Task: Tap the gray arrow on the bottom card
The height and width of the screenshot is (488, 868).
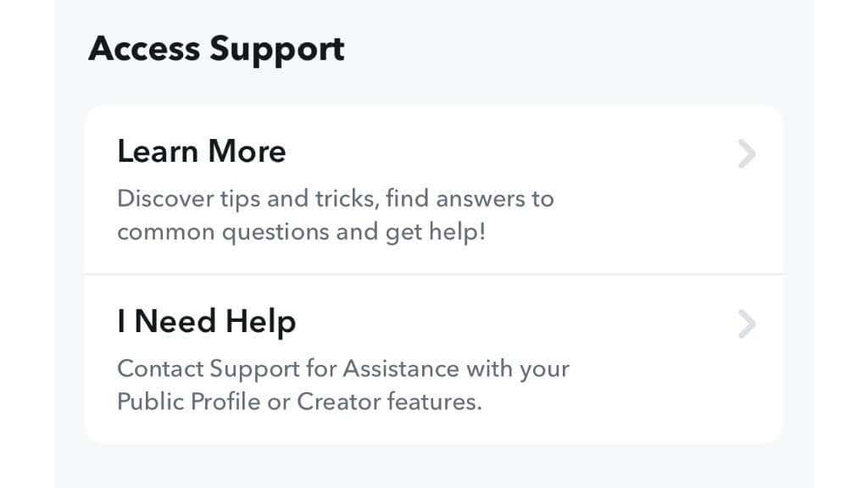Action: (746, 324)
